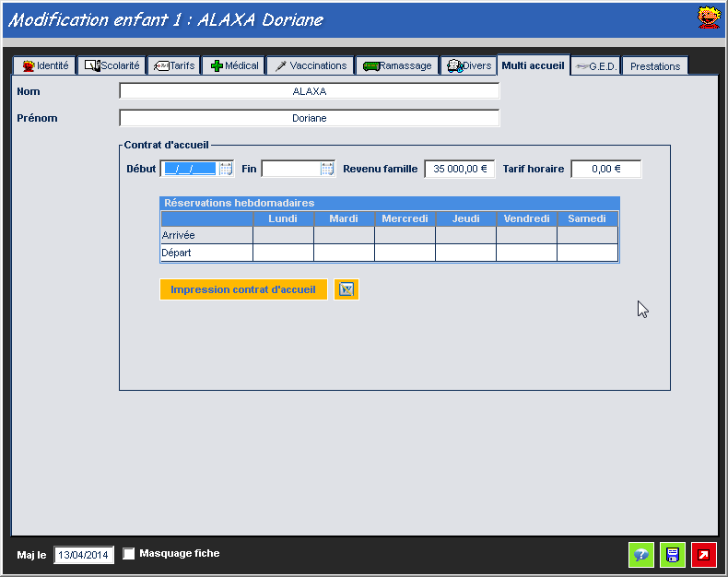
Task: Open the Fin date calendar picker
Action: point(327,169)
